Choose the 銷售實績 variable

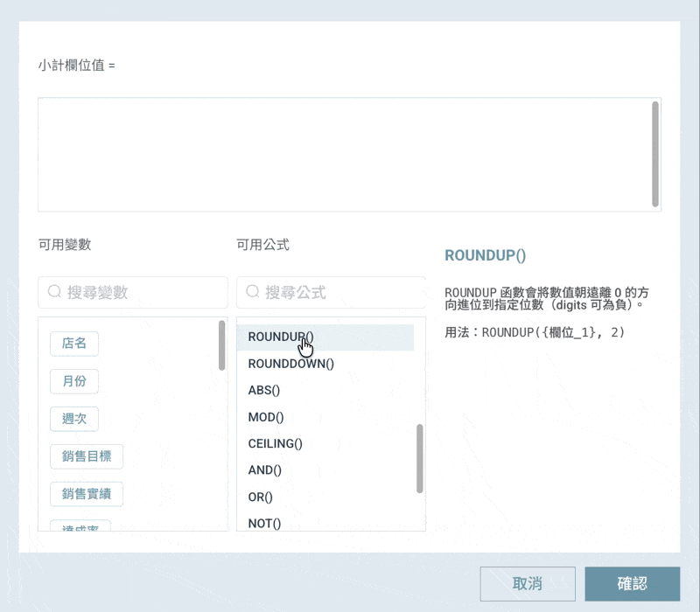tap(87, 494)
